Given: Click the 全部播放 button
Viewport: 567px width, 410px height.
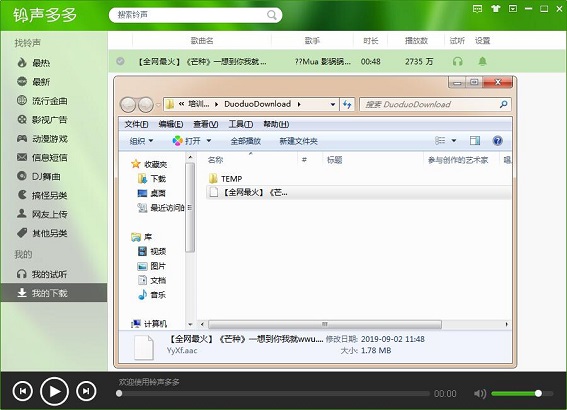Looking at the screenshot, I should click(x=246, y=141).
